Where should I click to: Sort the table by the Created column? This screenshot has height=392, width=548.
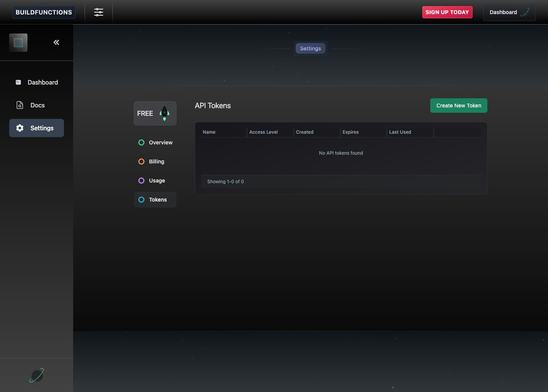click(305, 132)
